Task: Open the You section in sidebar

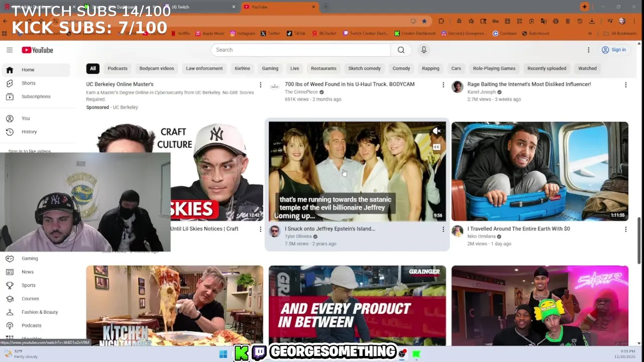Action: (x=36, y=118)
